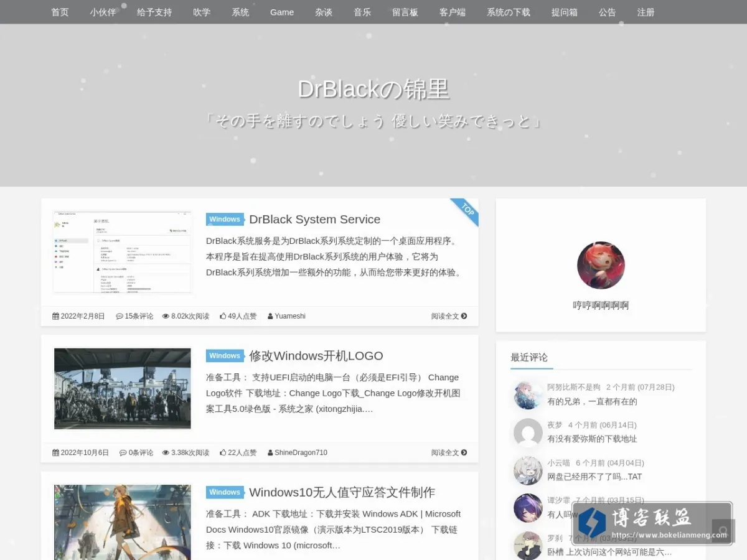The width and height of the screenshot is (747, 560).
Task: Click the 哼哼啊啊啊啊 profile name
Action: coord(601,305)
